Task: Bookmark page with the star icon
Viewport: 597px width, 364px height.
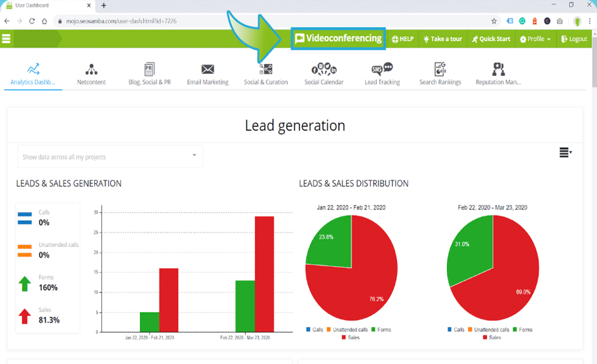Action: click(494, 21)
